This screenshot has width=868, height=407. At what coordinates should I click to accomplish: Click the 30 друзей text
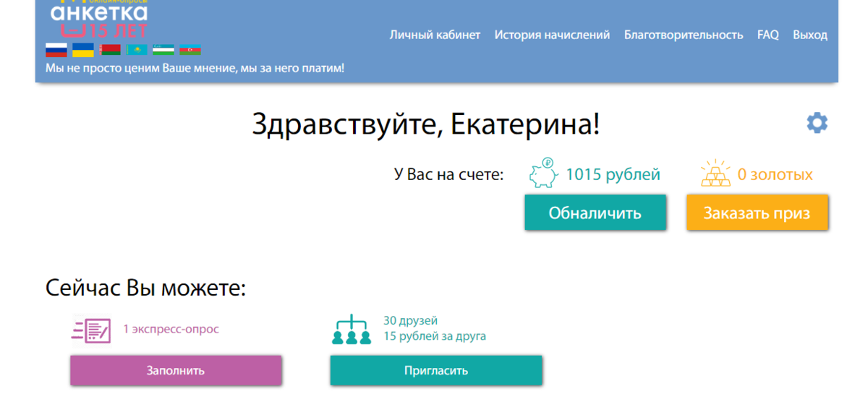coord(410,321)
